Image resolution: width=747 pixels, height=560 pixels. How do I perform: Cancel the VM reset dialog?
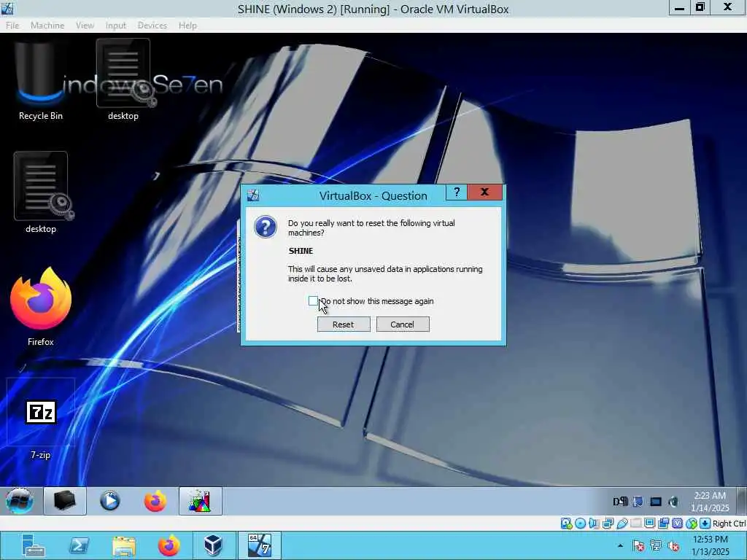click(x=403, y=324)
